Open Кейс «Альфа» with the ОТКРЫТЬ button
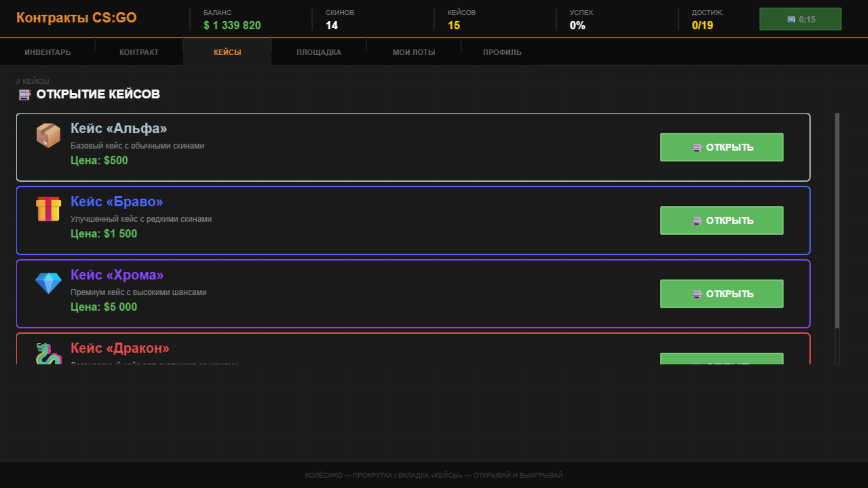The height and width of the screenshot is (488, 868). 721,147
